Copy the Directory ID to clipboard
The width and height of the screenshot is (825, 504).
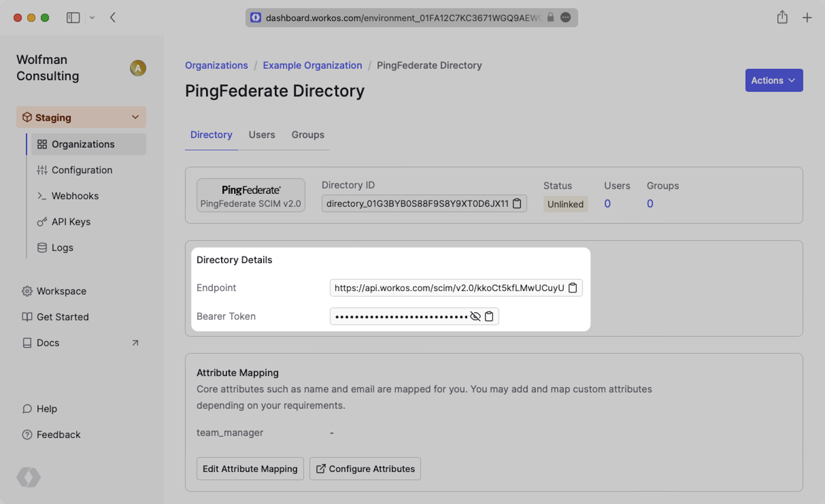coord(517,203)
